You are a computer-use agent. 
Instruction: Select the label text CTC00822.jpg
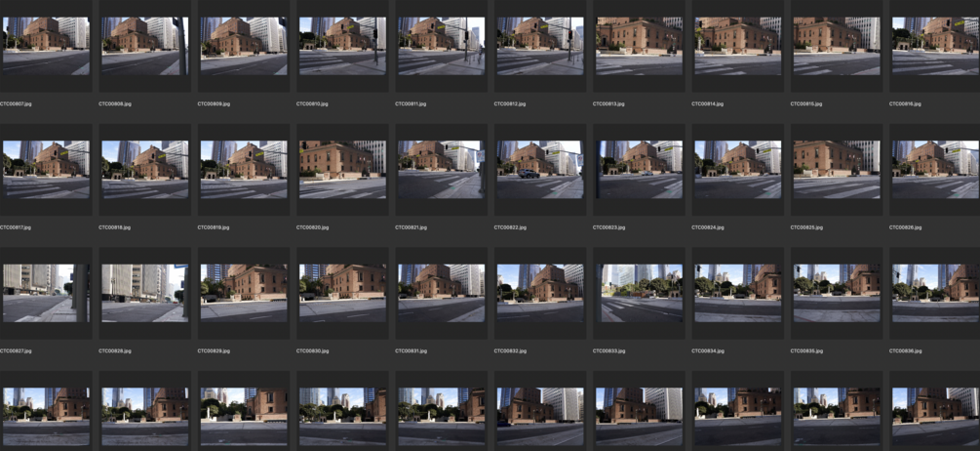tap(510, 227)
